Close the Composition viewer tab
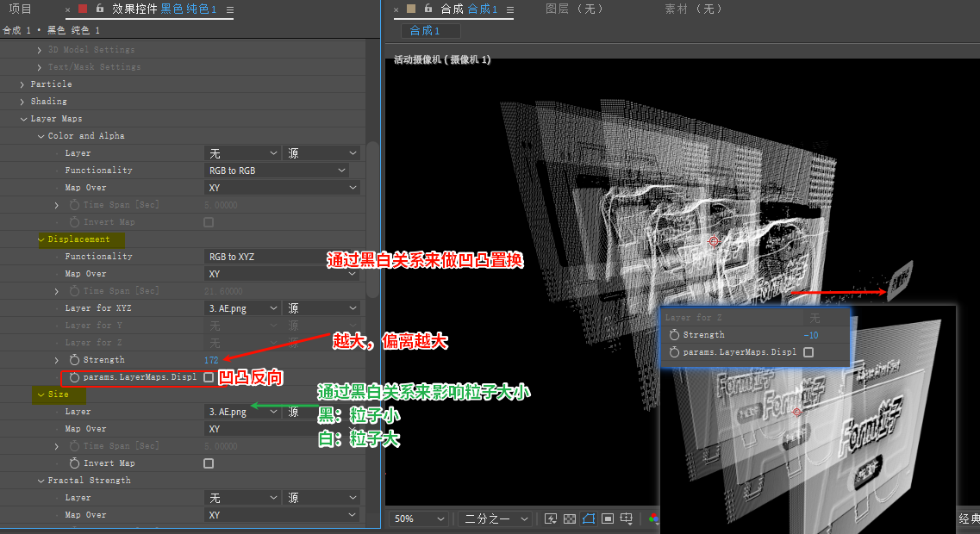Screen dimensions: 980x534 pyautogui.click(x=396, y=9)
